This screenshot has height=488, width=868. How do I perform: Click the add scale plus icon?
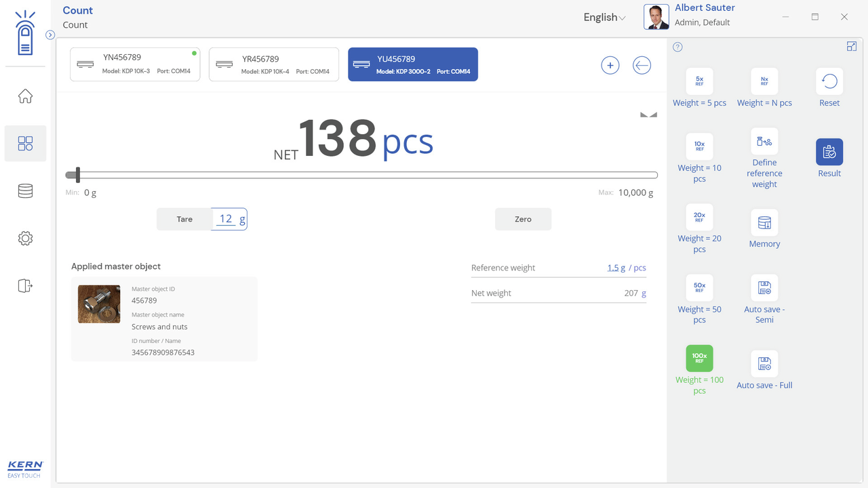coord(610,65)
